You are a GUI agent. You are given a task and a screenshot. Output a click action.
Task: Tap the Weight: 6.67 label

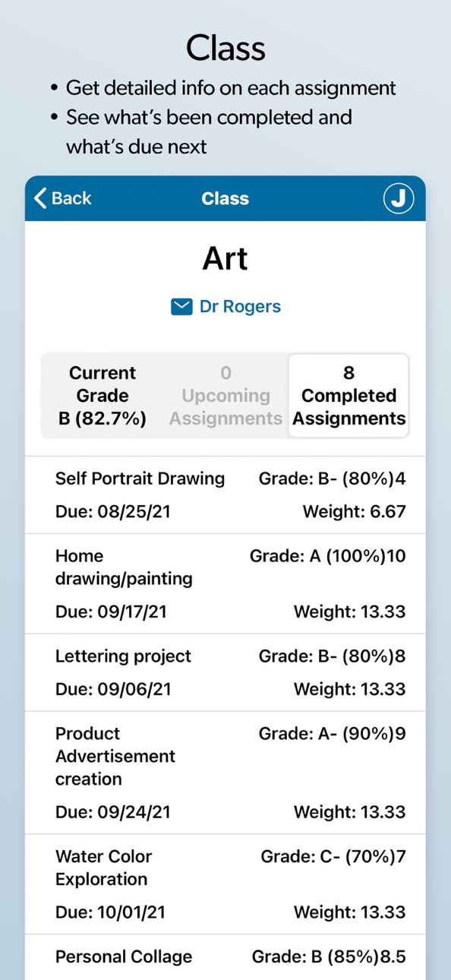355,512
